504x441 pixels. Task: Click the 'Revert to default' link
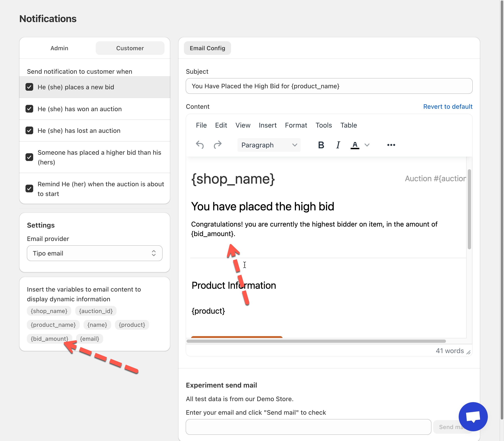coord(448,107)
